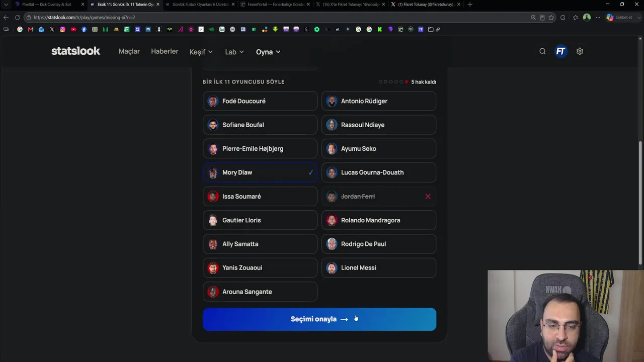The height and width of the screenshot is (362, 644).
Task: Choose Yanis Zouaoui option
Action: click(x=260, y=268)
